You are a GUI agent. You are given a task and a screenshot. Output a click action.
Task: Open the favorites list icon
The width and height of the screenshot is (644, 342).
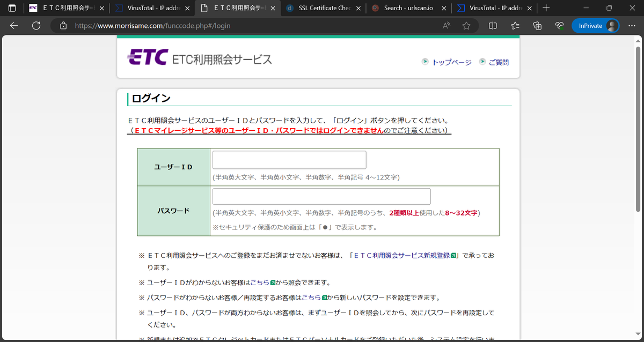tap(515, 26)
